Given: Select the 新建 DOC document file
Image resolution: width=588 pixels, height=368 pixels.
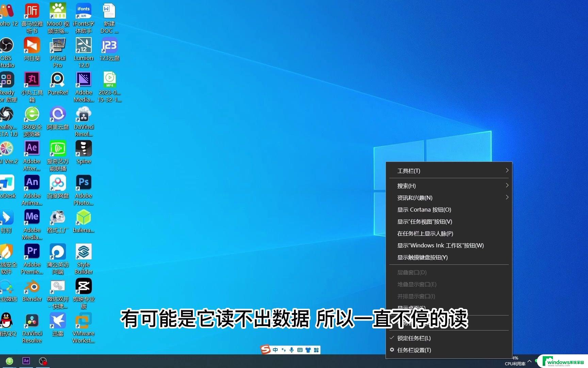Looking at the screenshot, I should 109,18.
